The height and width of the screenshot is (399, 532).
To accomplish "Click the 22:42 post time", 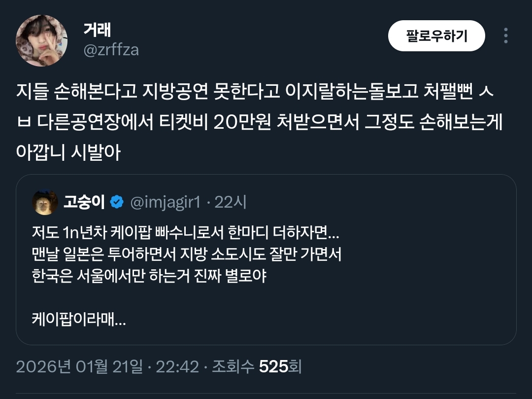I will pyautogui.click(x=177, y=367).
